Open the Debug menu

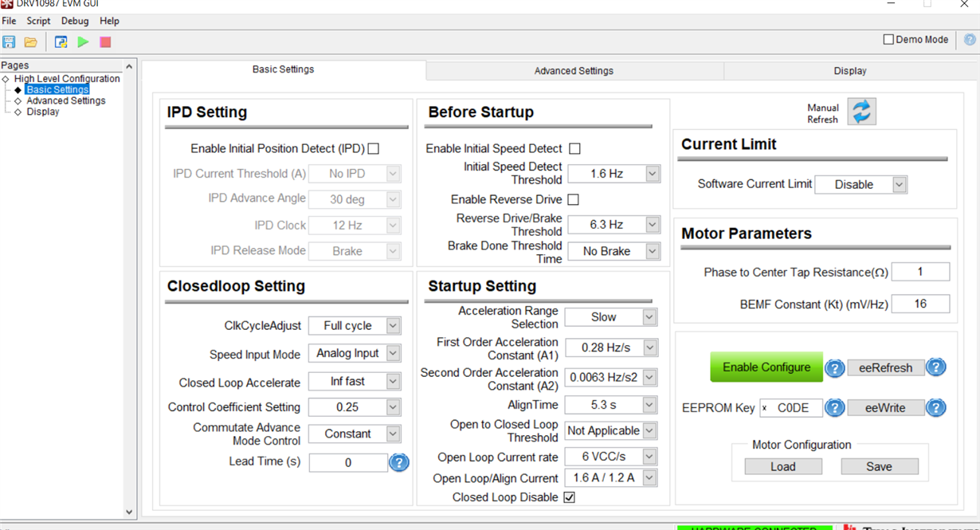tap(75, 21)
